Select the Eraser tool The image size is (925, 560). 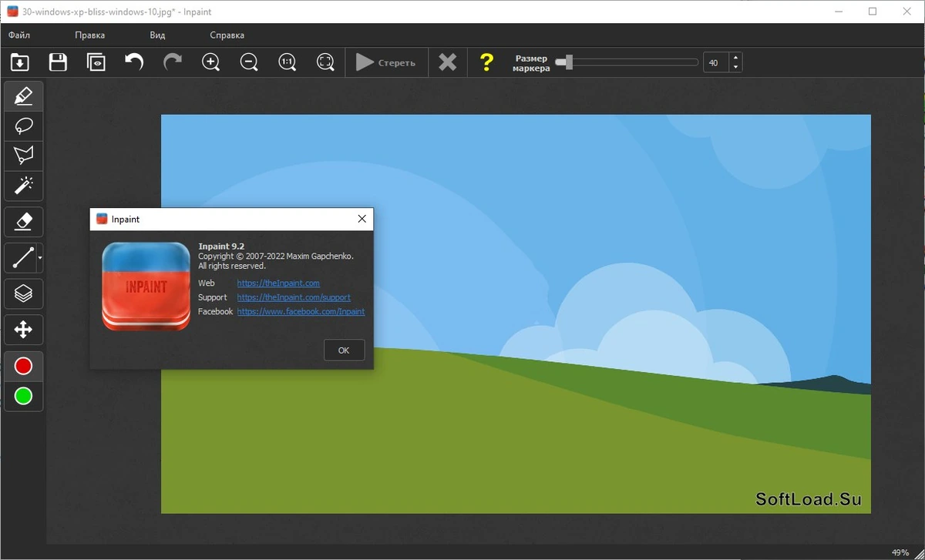click(x=24, y=222)
